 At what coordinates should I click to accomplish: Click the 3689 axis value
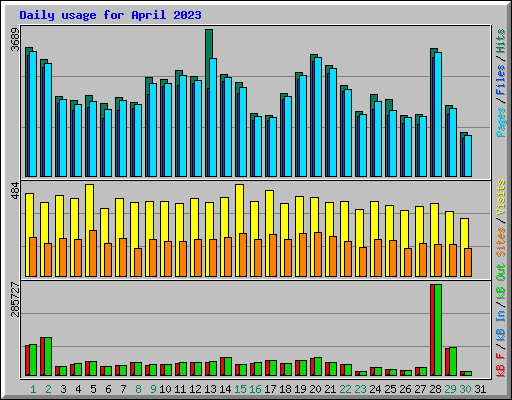pos(15,39)
